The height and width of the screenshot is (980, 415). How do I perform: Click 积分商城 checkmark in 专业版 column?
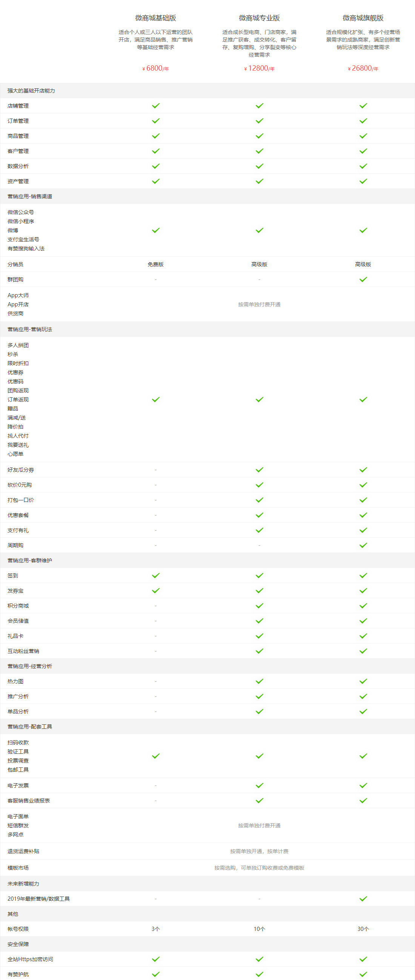tap(260, 606)
